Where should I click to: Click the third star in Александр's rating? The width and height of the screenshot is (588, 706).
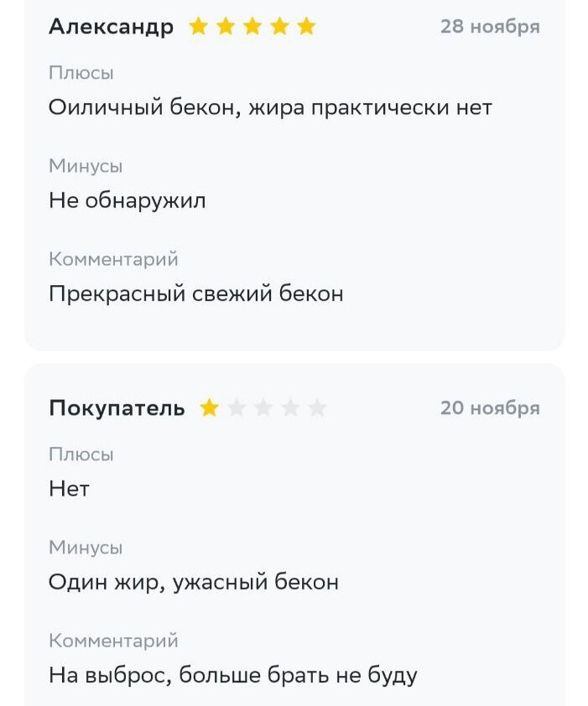tap(252, 26)
